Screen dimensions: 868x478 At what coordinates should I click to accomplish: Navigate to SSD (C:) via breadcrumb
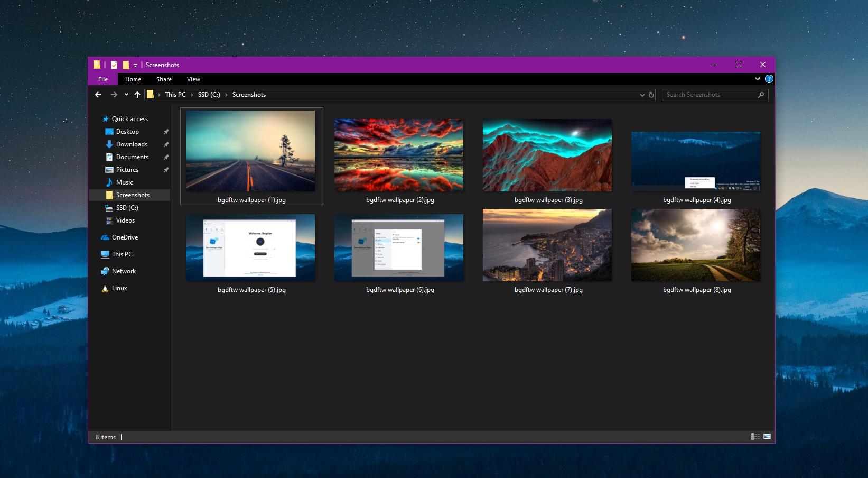click(209, 94)
